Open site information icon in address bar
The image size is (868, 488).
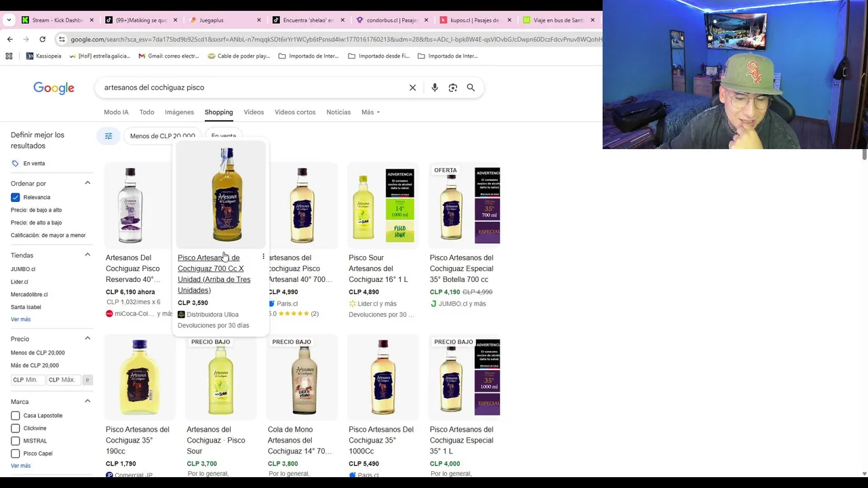pyautogui.click(x=62, y=39)
